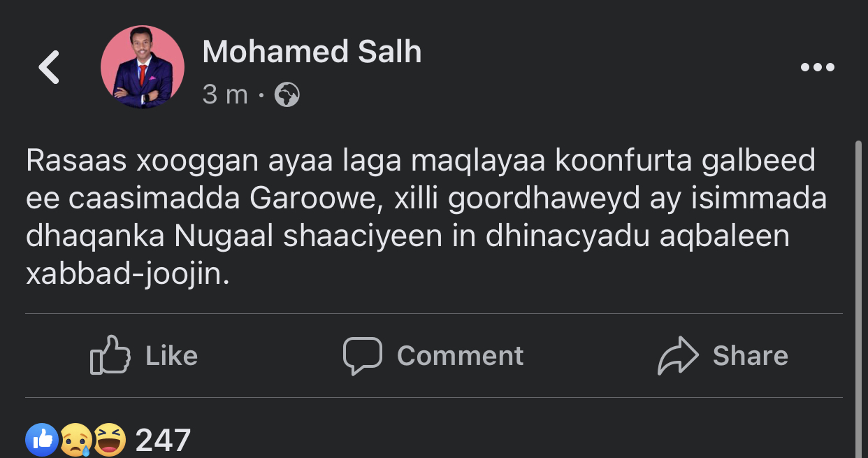Open Mohamed Salh's profile picture

coord(143,67)
